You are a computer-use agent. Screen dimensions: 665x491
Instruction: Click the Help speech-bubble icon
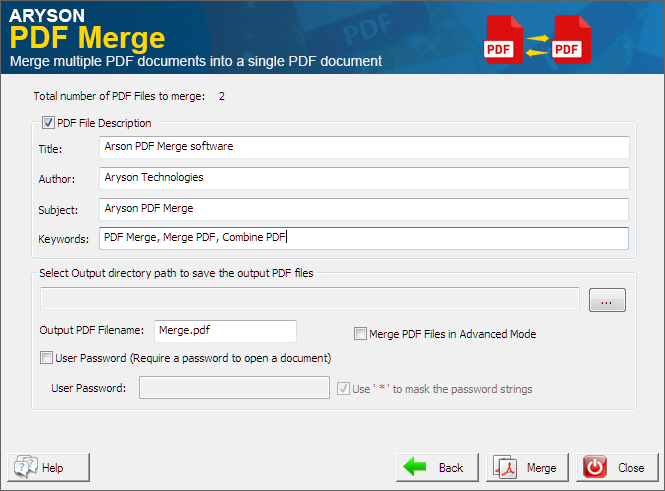click(26, 467)
